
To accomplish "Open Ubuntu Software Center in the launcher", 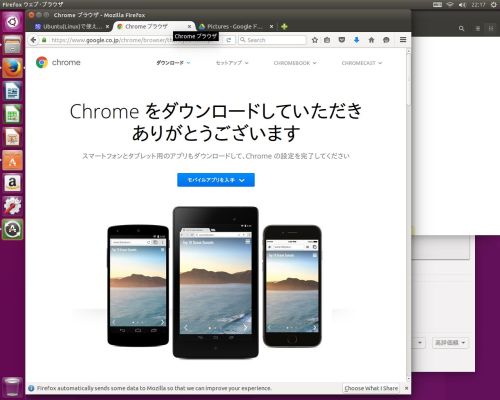I will point(12,160).
